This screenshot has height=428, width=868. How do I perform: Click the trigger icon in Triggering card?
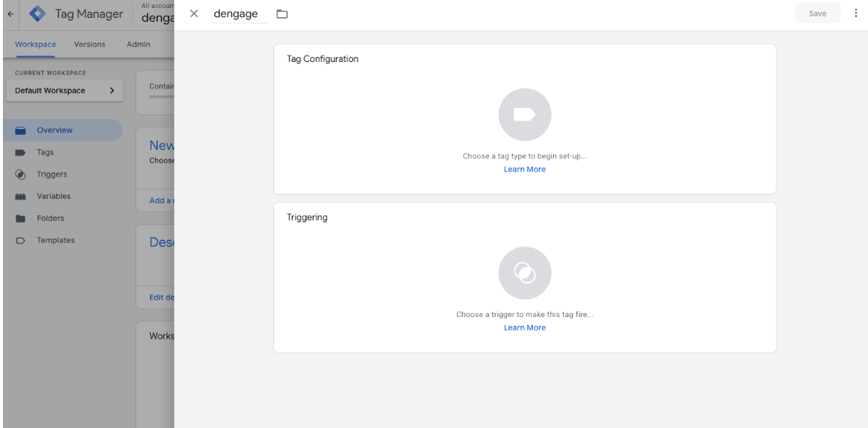point(525,273)
